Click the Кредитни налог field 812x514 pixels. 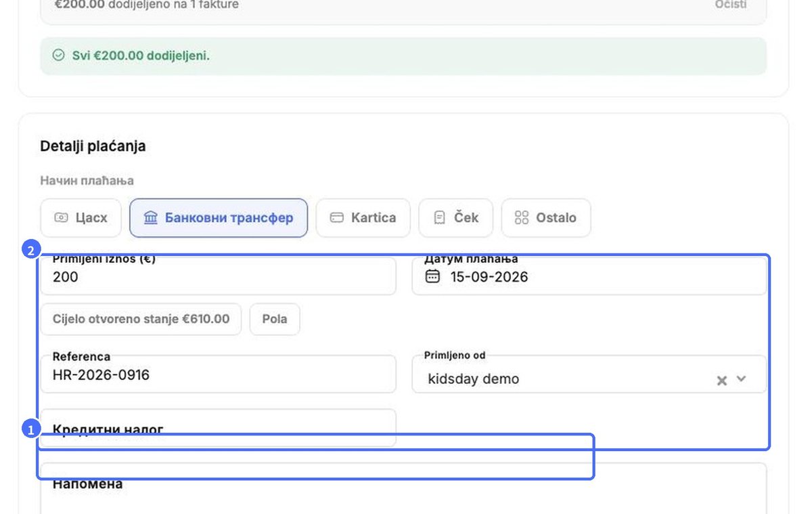pos(219,428)
